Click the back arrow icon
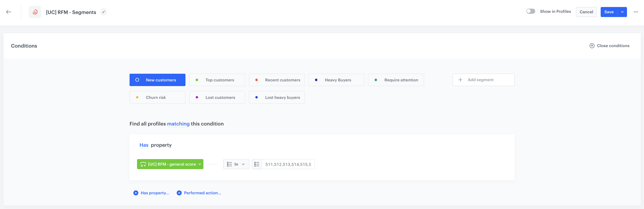Screen dimensions: 644x209 (9, 12)
